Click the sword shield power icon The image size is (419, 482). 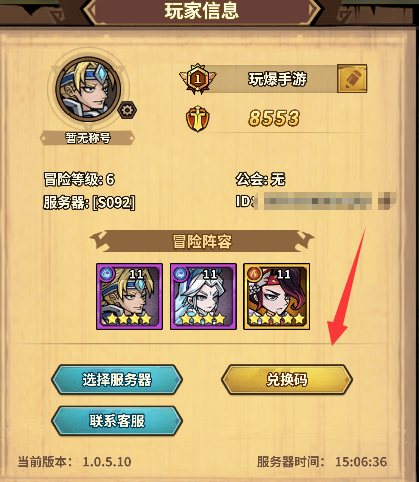(198, 119)
